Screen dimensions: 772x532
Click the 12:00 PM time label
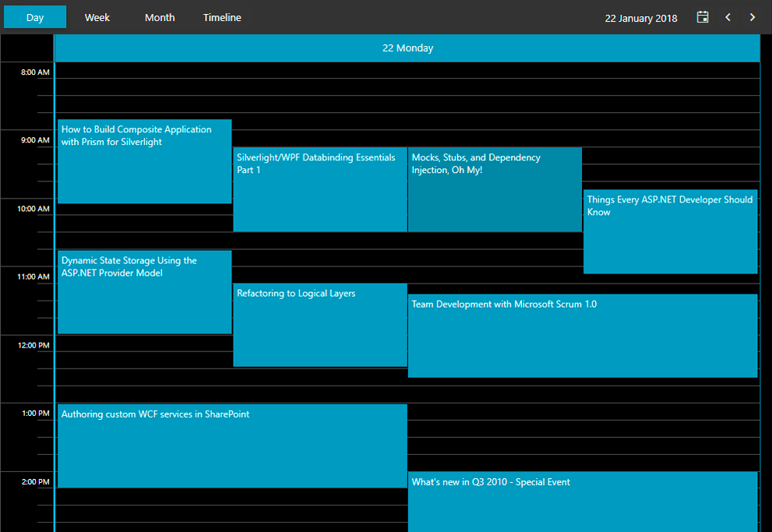pyautogui.click(x=33, y=346)
